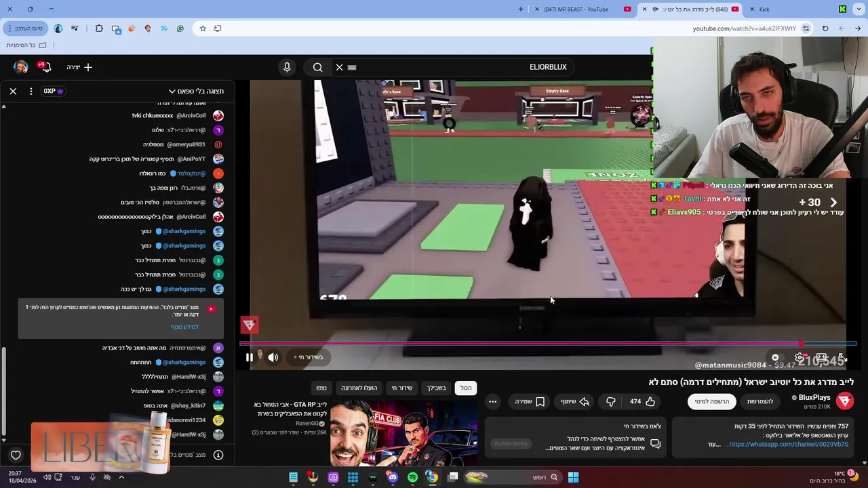Pause the live video
Image resolution: width=868 pixels, height=488 pixels.
[249, 357]
